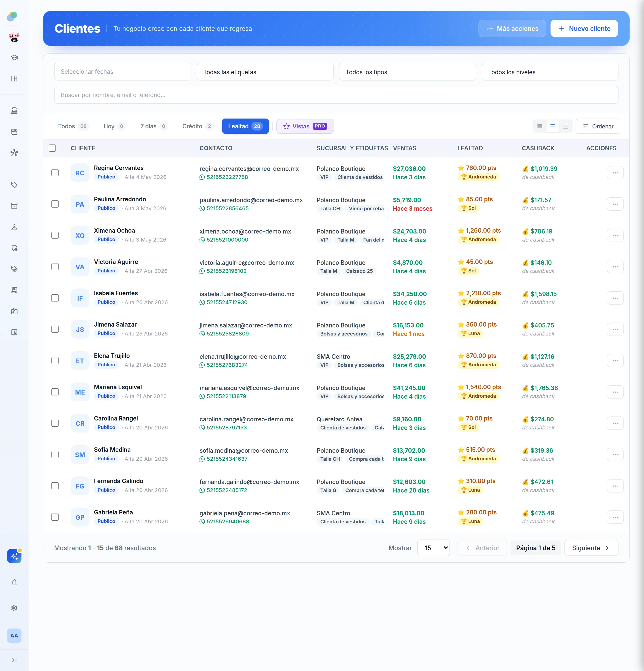The width and height of the screenshot is (644, 671).
Task: Switch to the Crédito tab
Action: (197, 126)
